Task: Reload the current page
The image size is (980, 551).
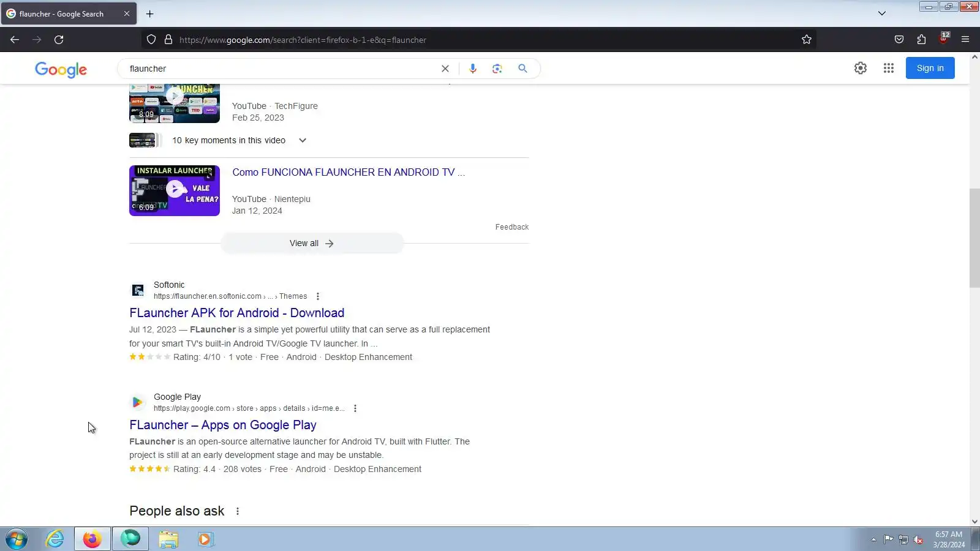Action: tap(59, 40)
